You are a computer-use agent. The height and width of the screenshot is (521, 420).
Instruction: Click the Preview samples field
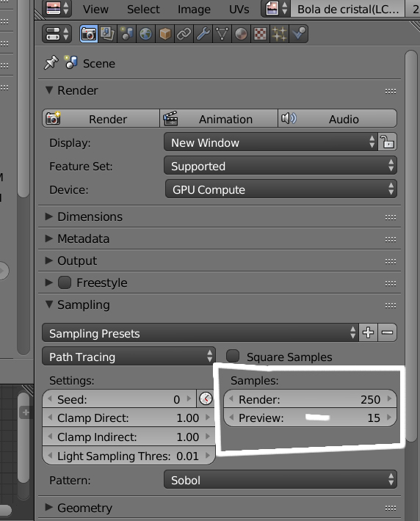point(311,418)
